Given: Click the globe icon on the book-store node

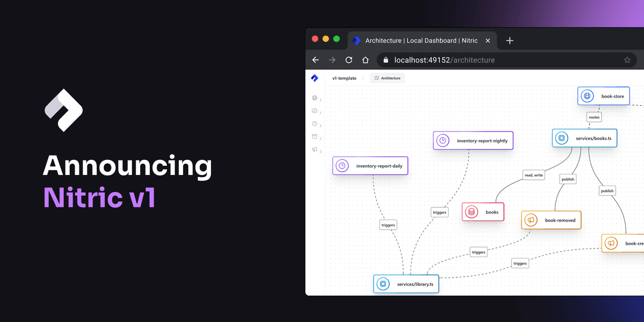Looking at the screenshot, I should click(587, 96).
